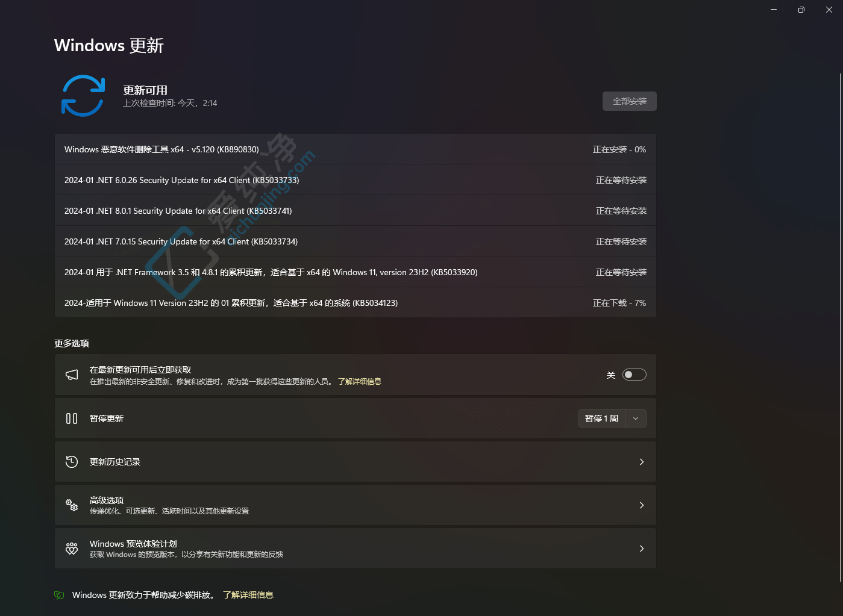Select the .NET 8.0.1 Security Update row

tap(356, 211)
